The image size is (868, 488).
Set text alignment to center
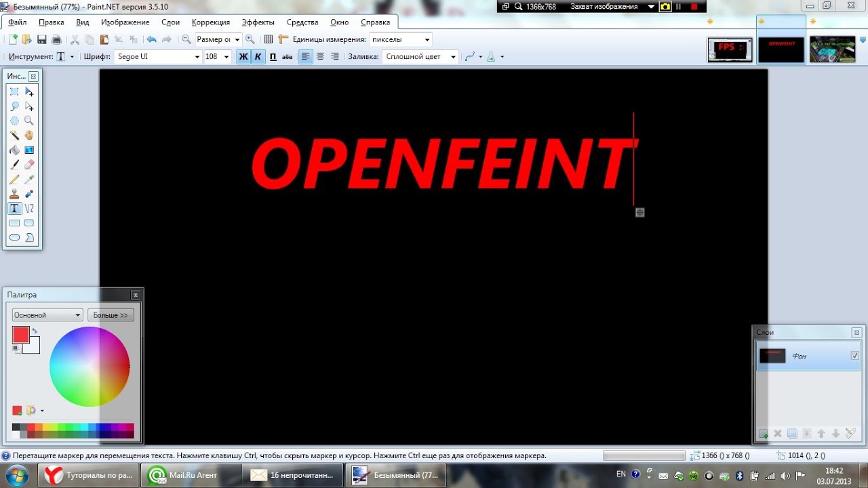pos(320,57)
